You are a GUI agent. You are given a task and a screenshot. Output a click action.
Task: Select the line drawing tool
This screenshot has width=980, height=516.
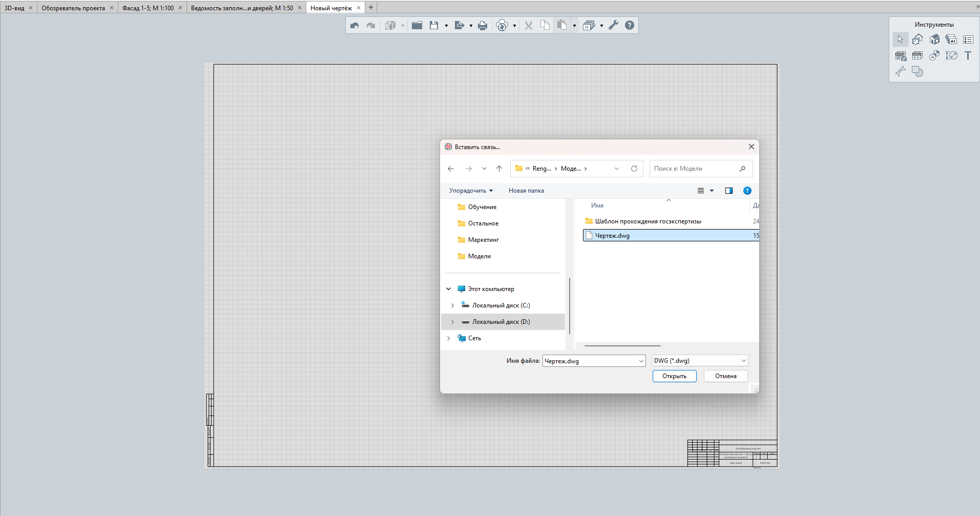pyautogui.click(x=901, y=72)
